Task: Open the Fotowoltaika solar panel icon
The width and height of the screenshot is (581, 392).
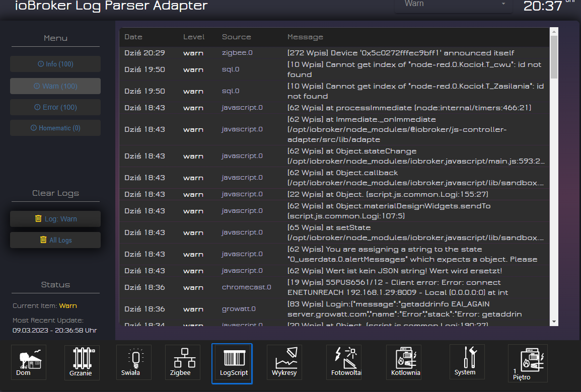Action: tap(344, 362)
